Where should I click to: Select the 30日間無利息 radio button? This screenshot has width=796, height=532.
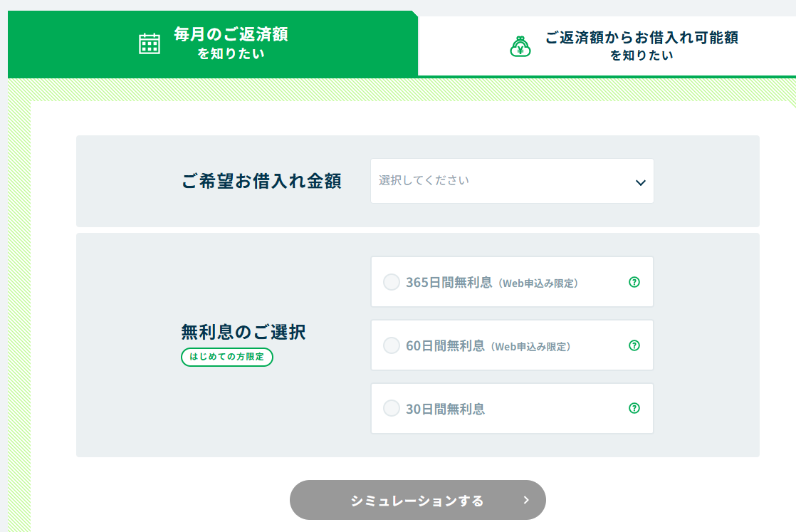pyautogui.click(x=392, y=408)
